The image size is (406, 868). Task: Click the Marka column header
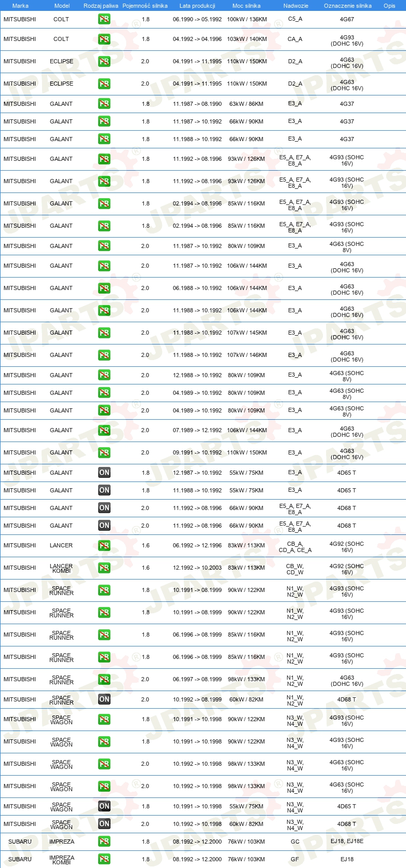click(20, 6)
